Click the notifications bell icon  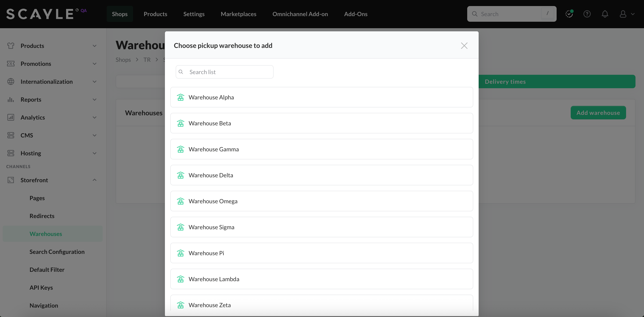tap(605, 14)
